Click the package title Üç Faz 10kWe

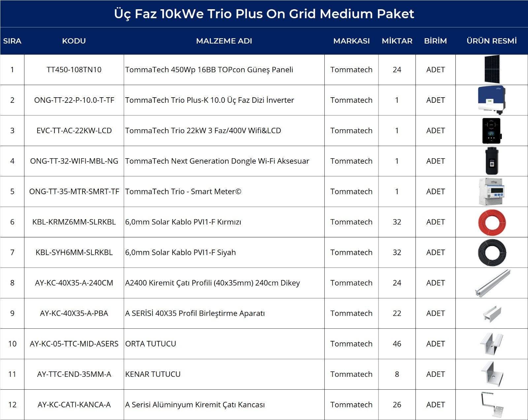[264, 14]
